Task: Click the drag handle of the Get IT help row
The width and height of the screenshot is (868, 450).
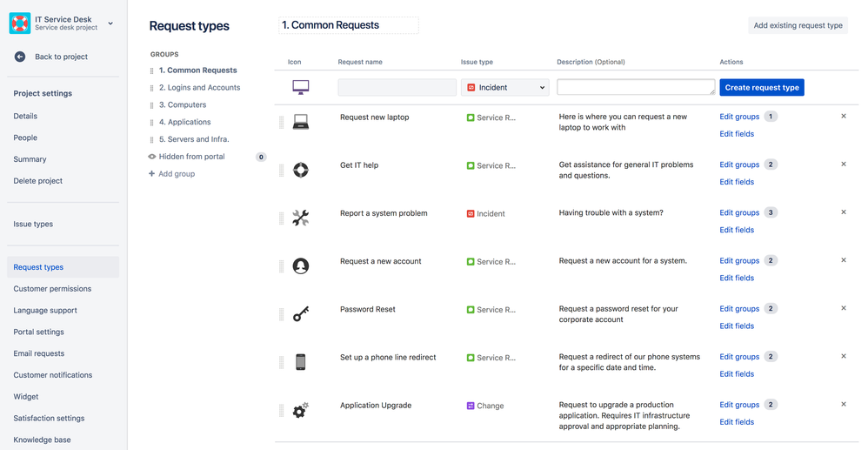Action: click(x=281, y=170)
